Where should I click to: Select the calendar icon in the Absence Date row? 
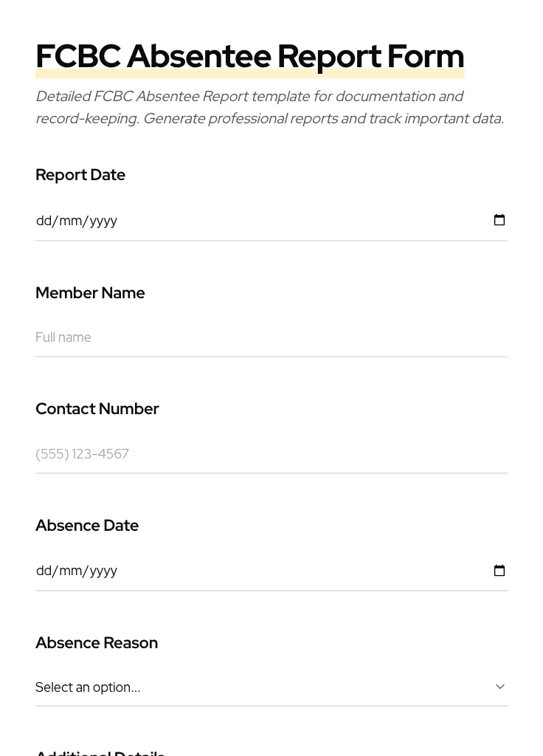499,571
